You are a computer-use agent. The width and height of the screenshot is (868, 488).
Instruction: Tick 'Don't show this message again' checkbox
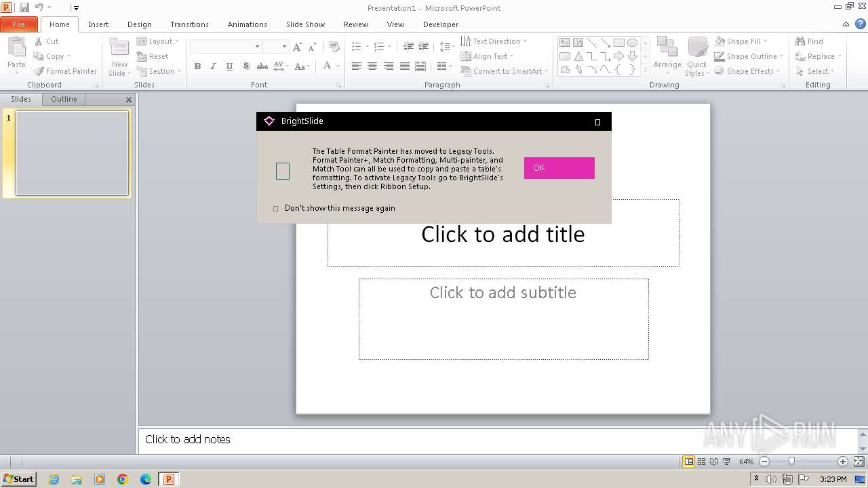pyautogui.click(x=275, y=209)
